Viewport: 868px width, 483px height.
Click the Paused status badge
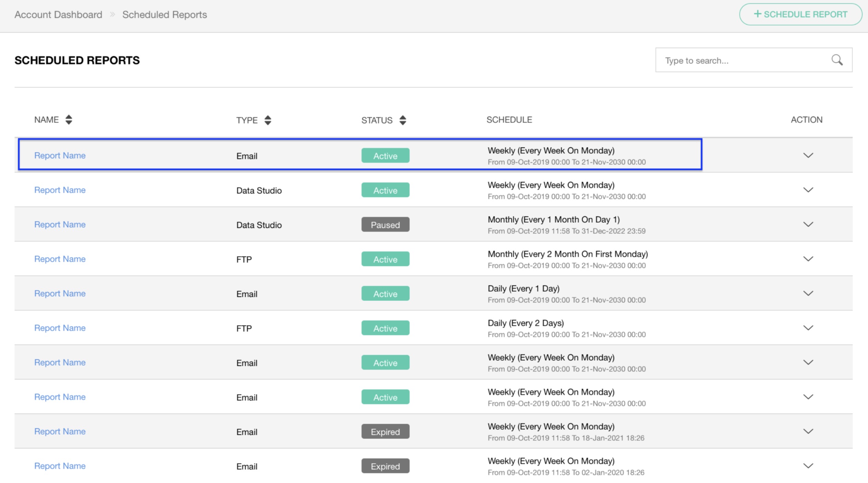click(x=385, y=225)
